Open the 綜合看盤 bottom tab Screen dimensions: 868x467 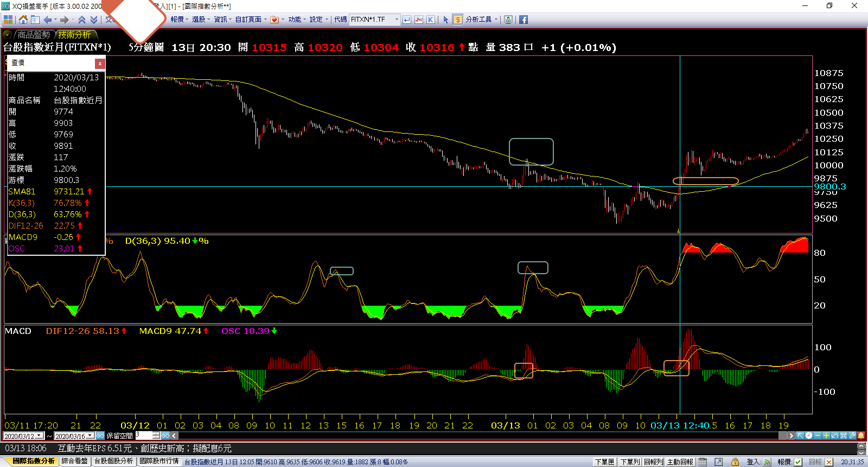(74, 461)
